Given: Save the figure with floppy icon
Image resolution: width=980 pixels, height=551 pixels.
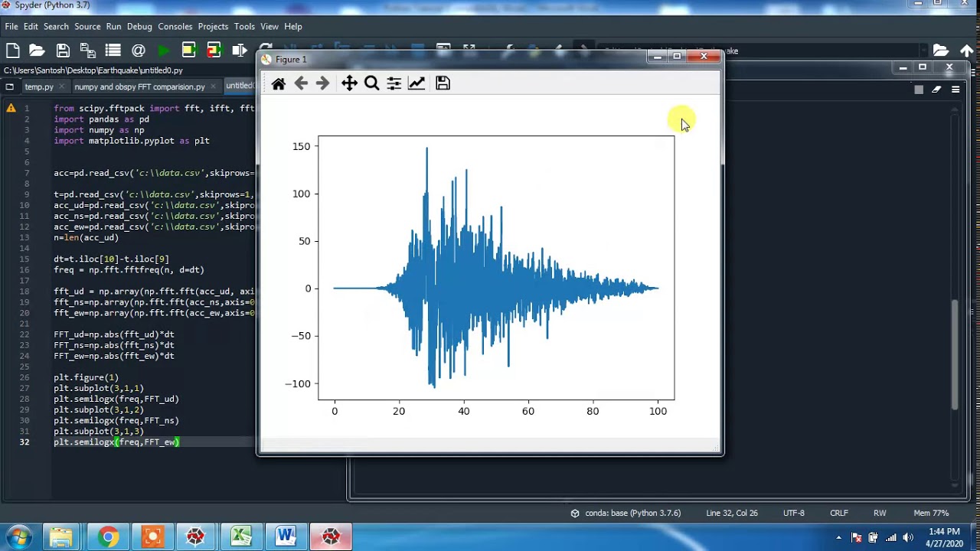Looking at the screenshot, I should [x=443, y=83].
